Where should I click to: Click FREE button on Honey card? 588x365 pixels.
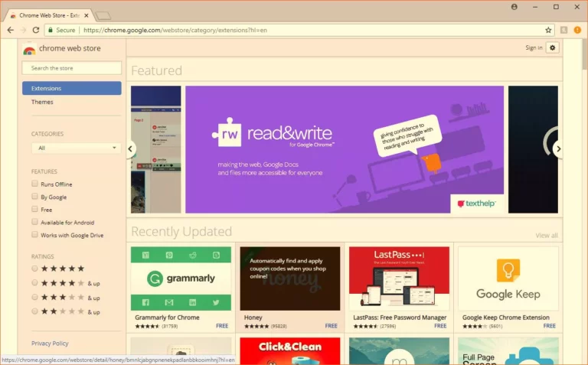tap(331, 326)
